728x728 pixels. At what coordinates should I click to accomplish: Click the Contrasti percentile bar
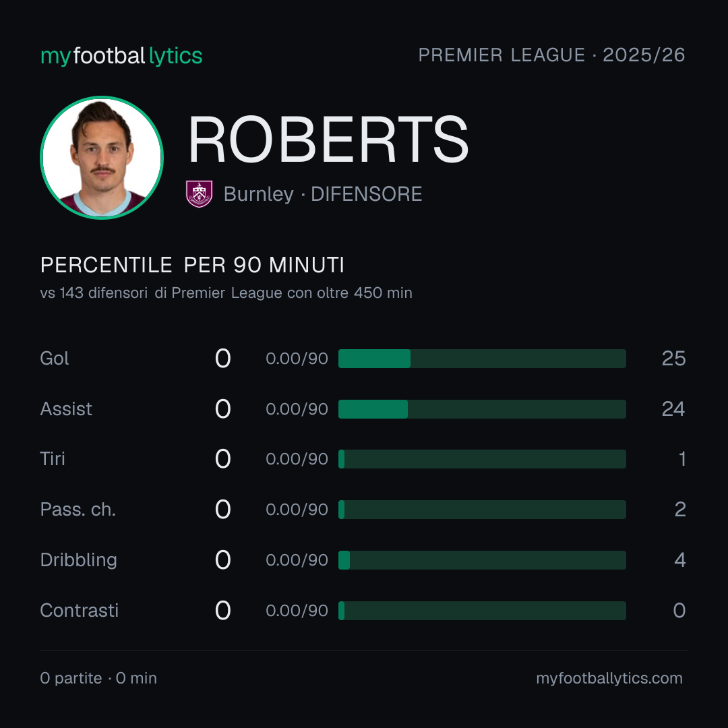(482, 611)
